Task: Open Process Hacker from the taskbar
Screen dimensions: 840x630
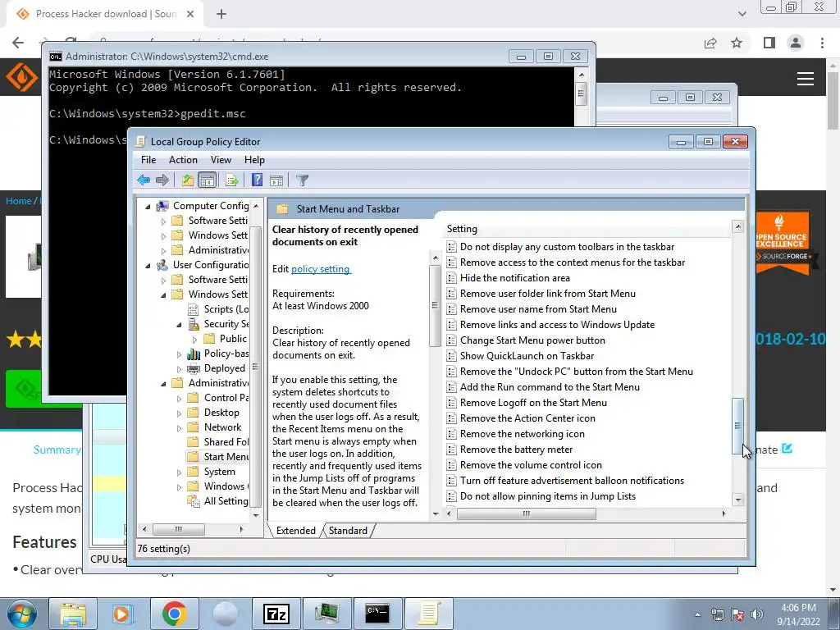Action: tap(326, 614)
